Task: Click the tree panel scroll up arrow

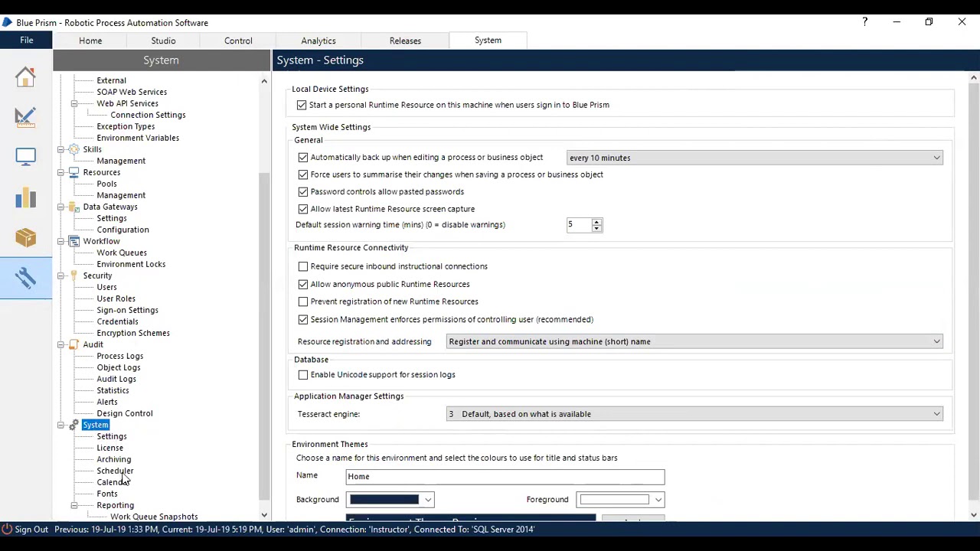Action: [x=264, y=80]
